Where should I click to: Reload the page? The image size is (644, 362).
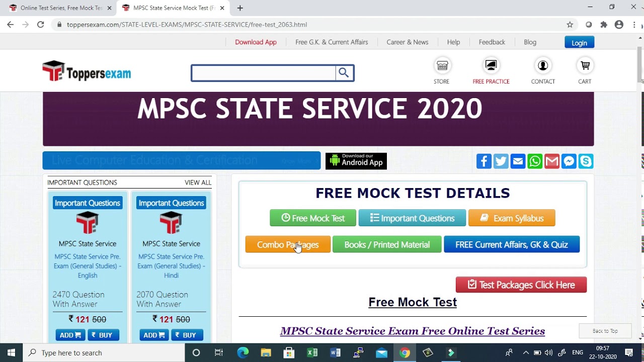coord(40,25)
